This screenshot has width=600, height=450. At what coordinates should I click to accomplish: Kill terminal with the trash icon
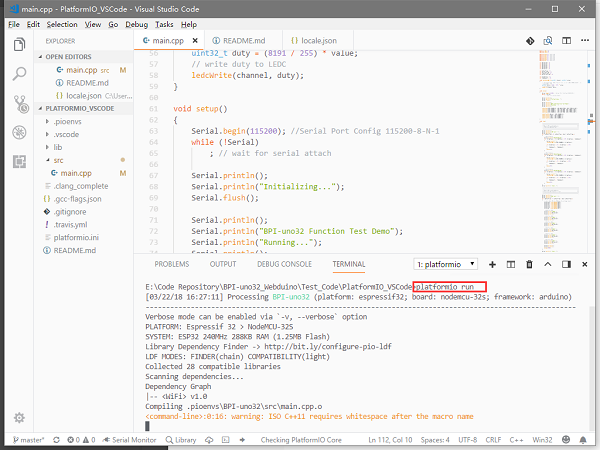point(530,264)
